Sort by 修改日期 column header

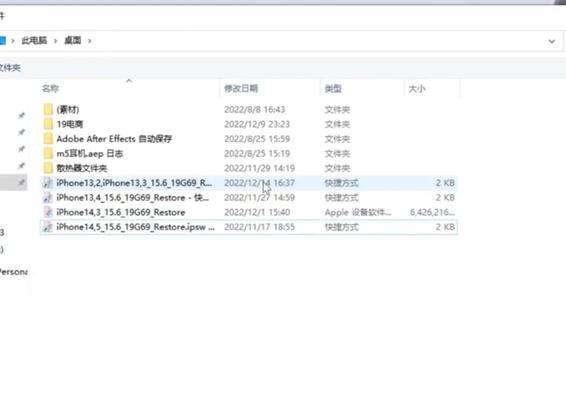pos(241,88)
